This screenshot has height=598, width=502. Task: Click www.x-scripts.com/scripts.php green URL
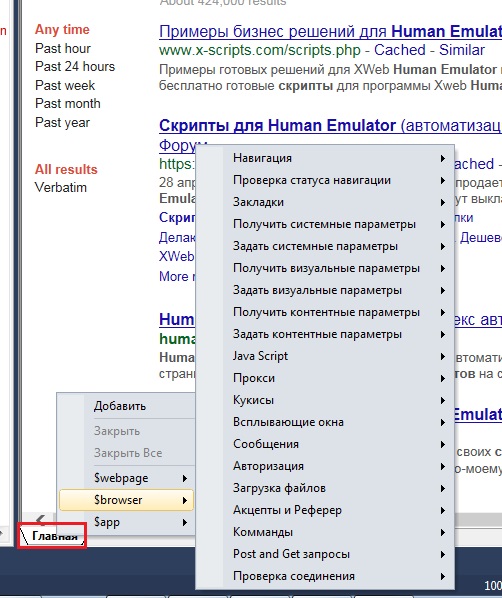click(x=260, y=50)
